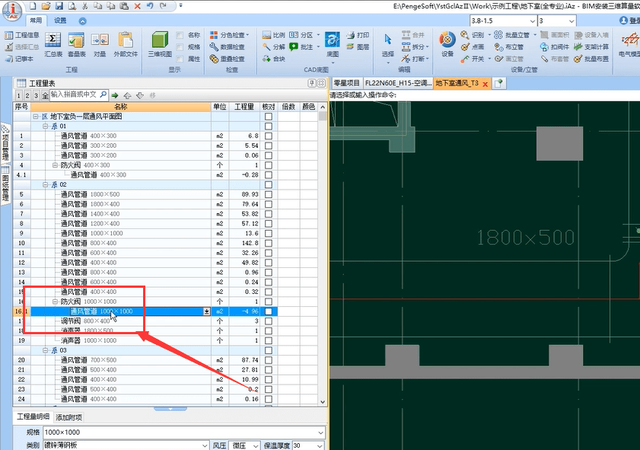Toggle the 名称 display checkbox
The image size is (640, 450).
[180, 36]
